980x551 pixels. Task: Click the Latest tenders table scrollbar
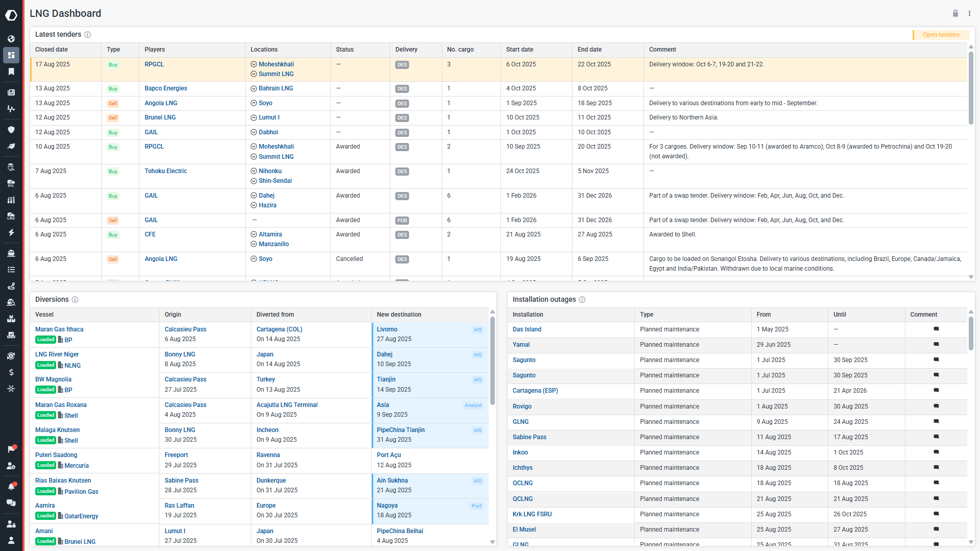click(971, 87)
